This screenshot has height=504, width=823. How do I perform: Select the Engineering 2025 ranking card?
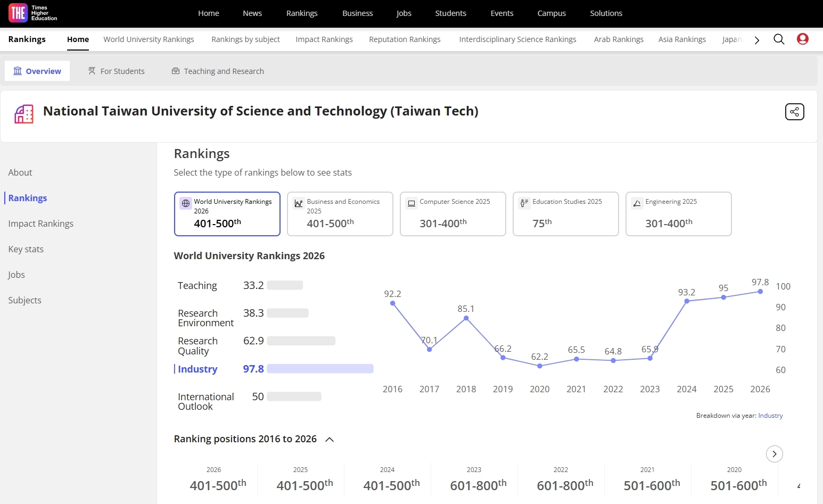678,213
